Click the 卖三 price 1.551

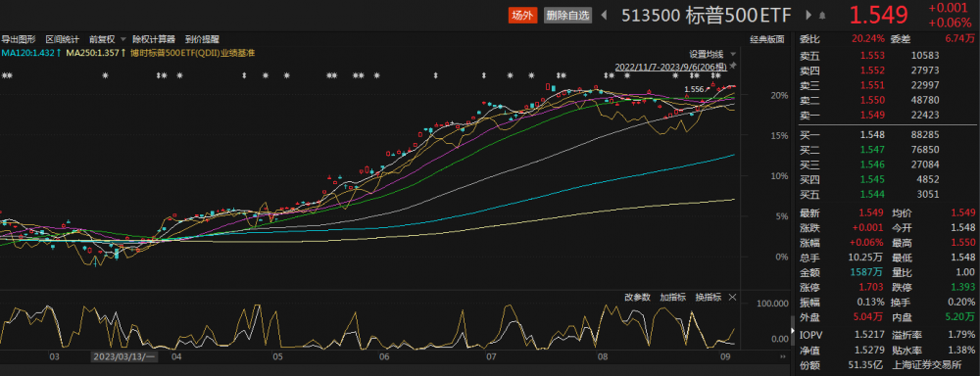click(x=872, y=85)
